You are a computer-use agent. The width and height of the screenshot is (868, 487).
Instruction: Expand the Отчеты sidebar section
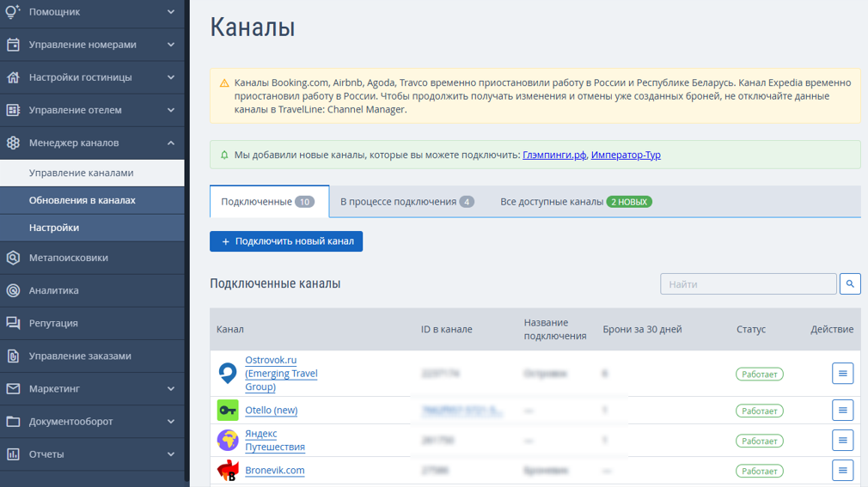click(92, 454)
